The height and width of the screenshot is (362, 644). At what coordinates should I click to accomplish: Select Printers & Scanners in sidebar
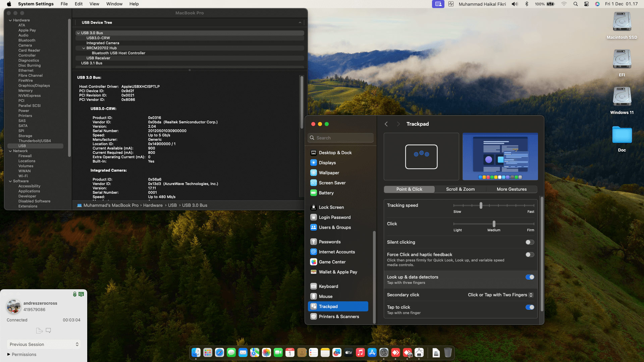click(x=339, y=316)
